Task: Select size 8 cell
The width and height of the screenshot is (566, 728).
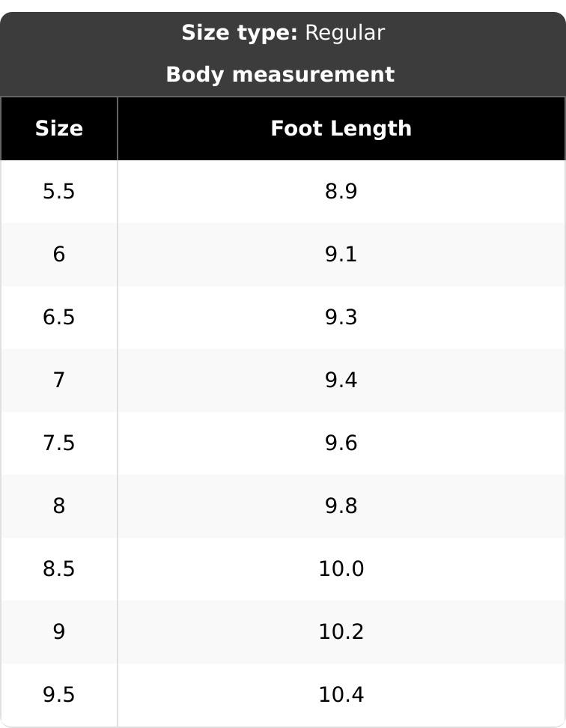Action: [59, 506]
